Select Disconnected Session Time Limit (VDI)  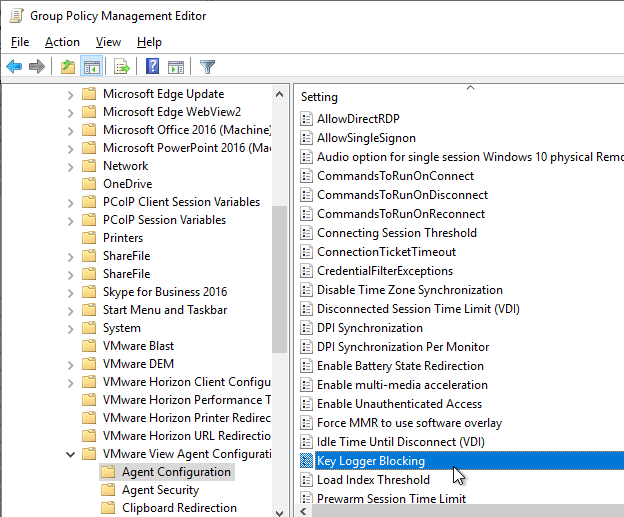[418, 308]
